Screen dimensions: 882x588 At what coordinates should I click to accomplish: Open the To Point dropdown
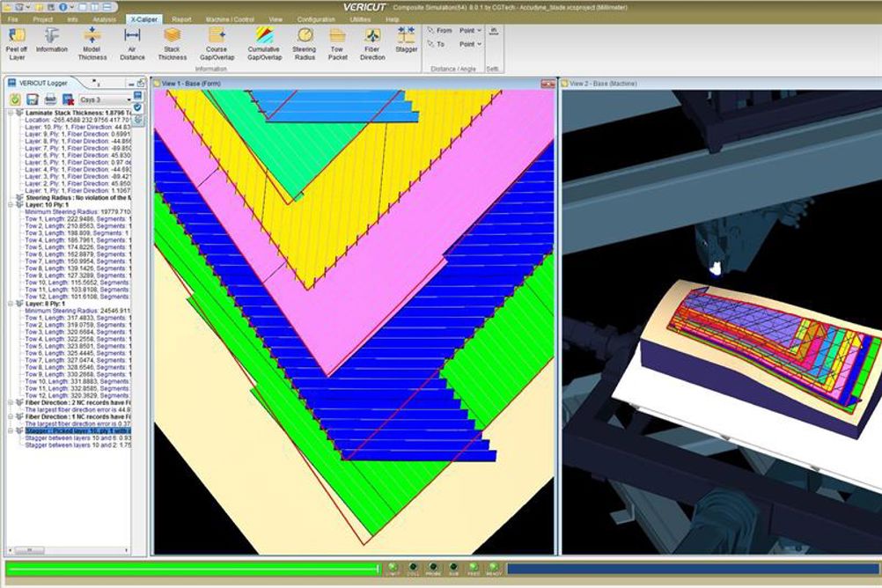coord(470,44)
